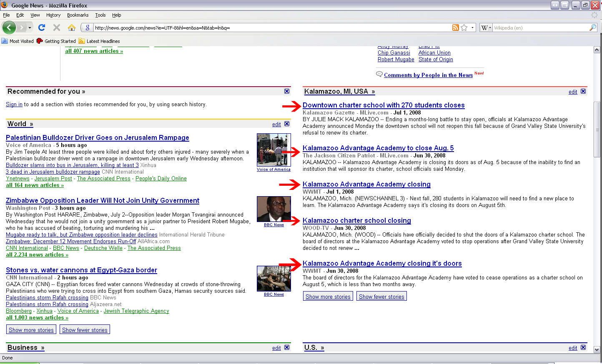
Task: Click the Stop loading X icon
Action: pyautogui.click(x=57, y=27)
